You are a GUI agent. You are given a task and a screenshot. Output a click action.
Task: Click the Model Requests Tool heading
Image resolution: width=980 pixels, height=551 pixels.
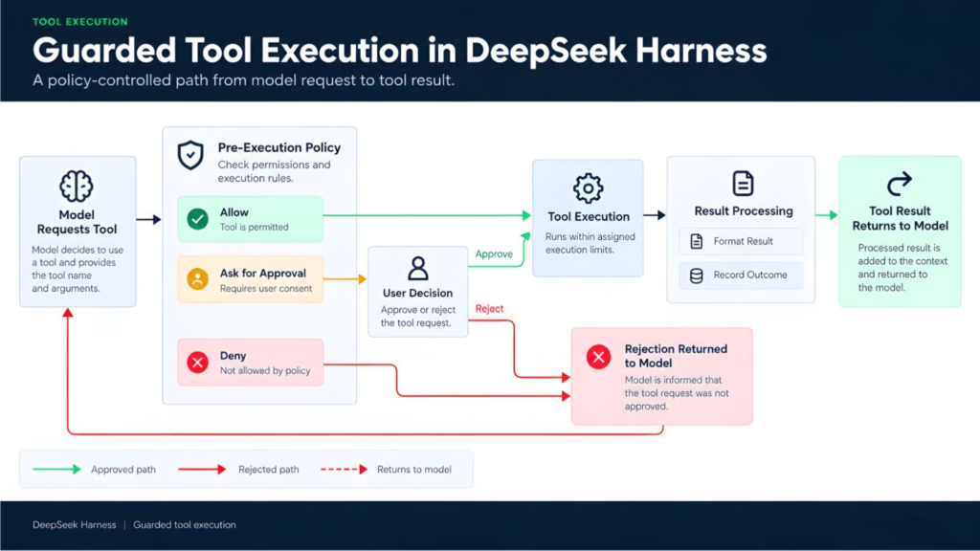tap(77, 222)
